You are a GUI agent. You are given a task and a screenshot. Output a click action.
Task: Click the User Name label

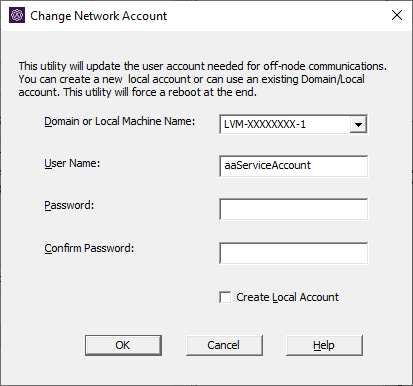coord(72,163)
